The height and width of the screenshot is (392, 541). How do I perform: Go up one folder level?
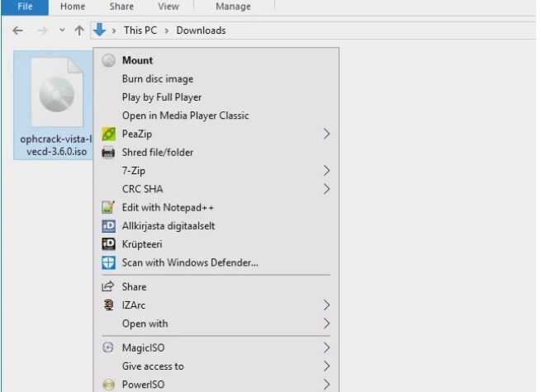click(79, 31)
